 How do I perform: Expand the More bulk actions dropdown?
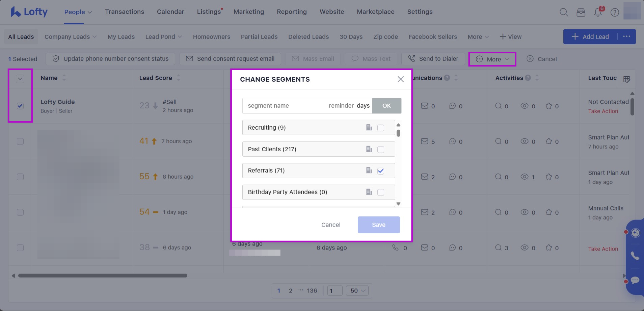click(492, 59)
